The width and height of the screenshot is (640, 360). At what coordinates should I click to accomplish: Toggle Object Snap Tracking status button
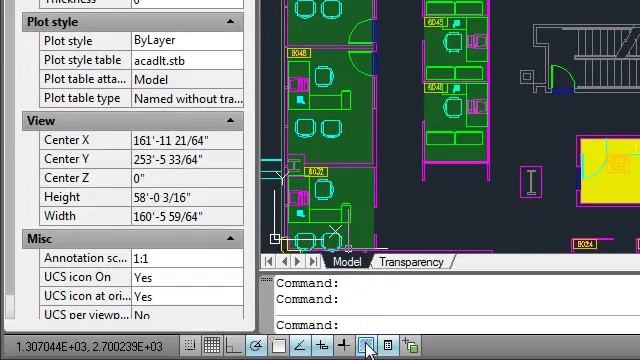[x=300, y=346]
